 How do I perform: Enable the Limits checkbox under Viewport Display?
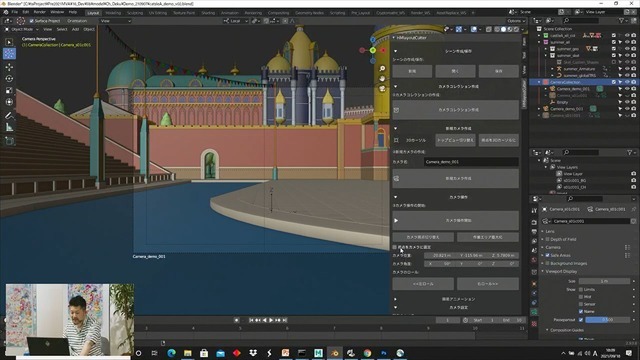(581, 289)
